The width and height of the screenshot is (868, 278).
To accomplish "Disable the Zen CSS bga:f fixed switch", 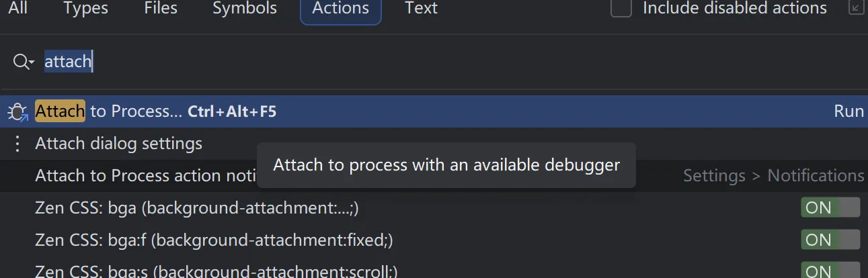I will [x=830, y=240].
